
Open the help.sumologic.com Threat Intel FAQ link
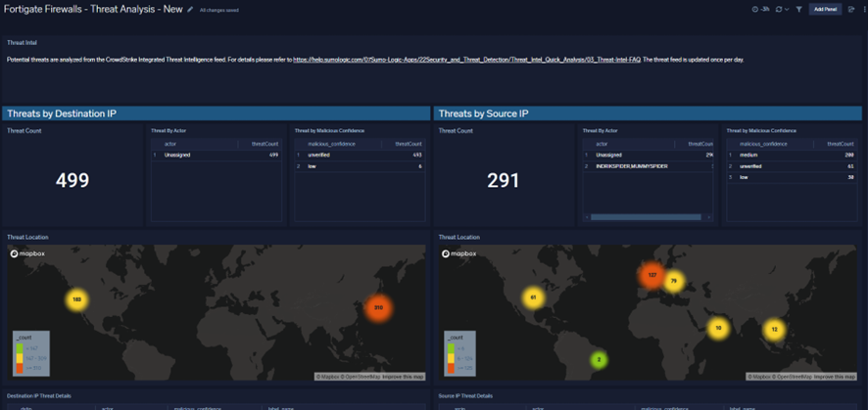[466, 60]
